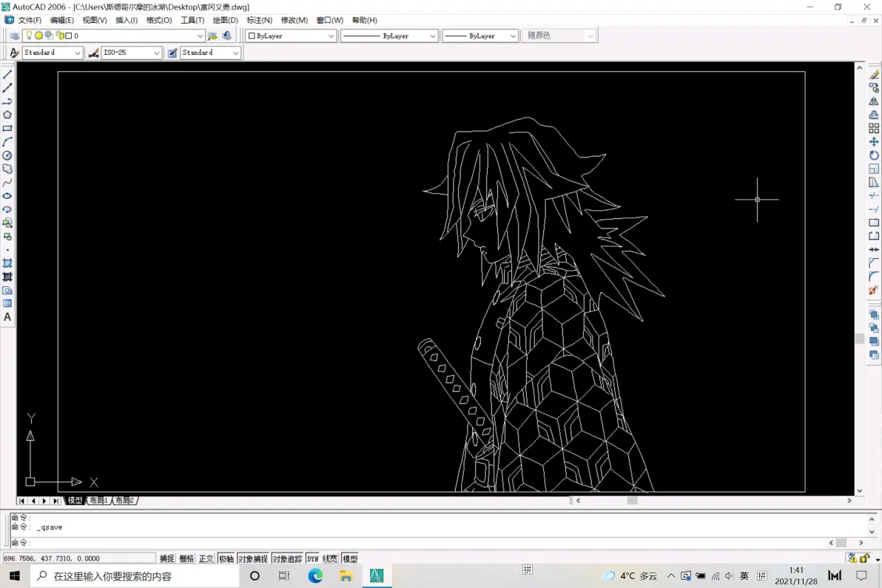
Task: Open the Table tool
Action: 7,303
